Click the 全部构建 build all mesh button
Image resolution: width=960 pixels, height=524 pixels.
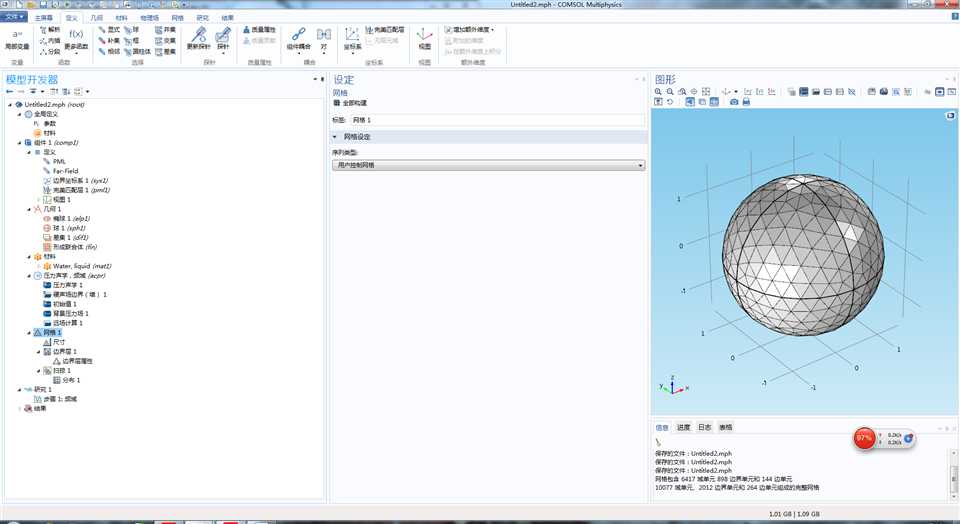[x=350, y=103]
